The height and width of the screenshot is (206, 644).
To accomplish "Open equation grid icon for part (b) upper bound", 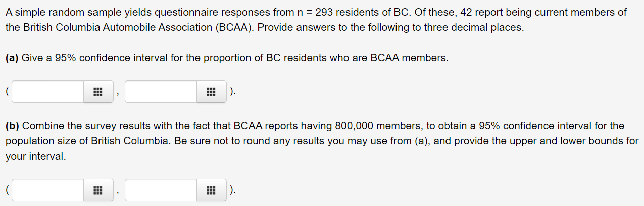I will [x=211, y=191].
